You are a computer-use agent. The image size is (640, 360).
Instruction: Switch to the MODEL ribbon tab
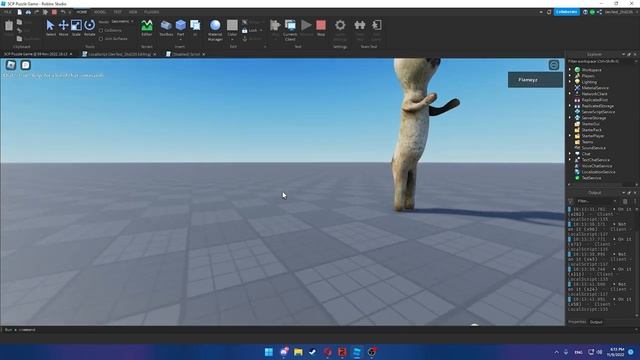[100, 12]
